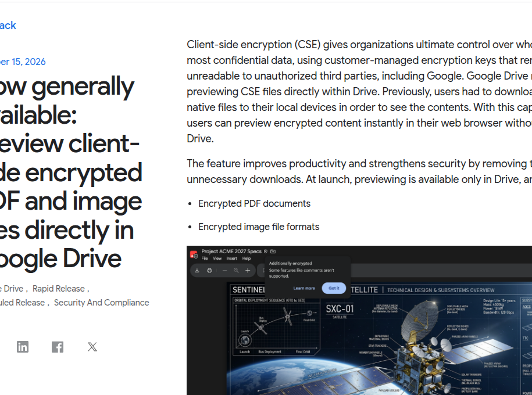
Task: Open the Rapid Release tag
Action: coord(59,289)
